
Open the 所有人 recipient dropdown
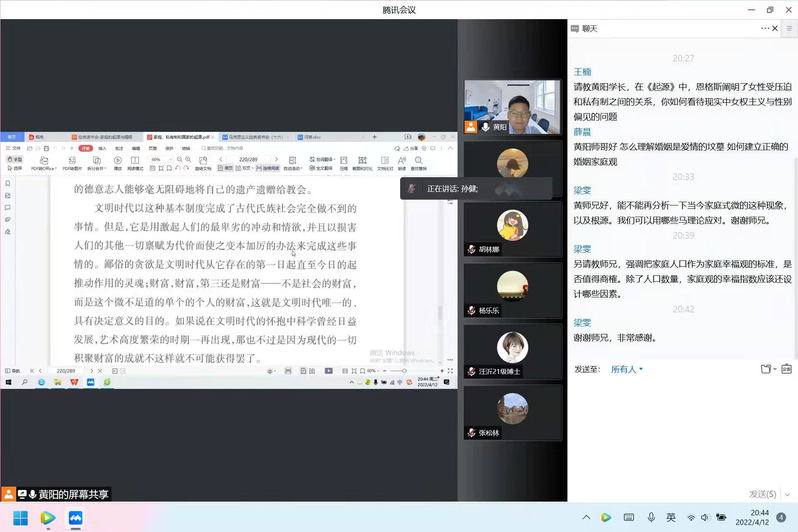[x=626, y=369]
